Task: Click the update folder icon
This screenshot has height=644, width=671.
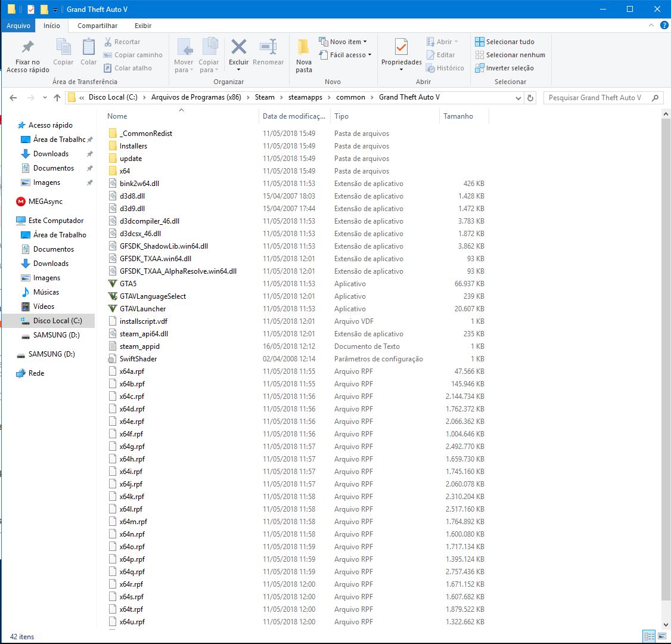Action: tap(113, 159)
